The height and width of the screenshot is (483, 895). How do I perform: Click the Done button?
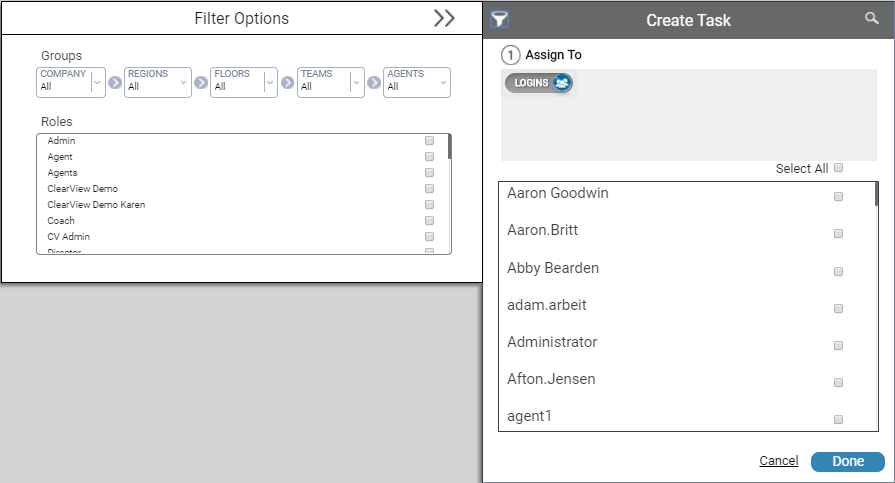[847, 461]
